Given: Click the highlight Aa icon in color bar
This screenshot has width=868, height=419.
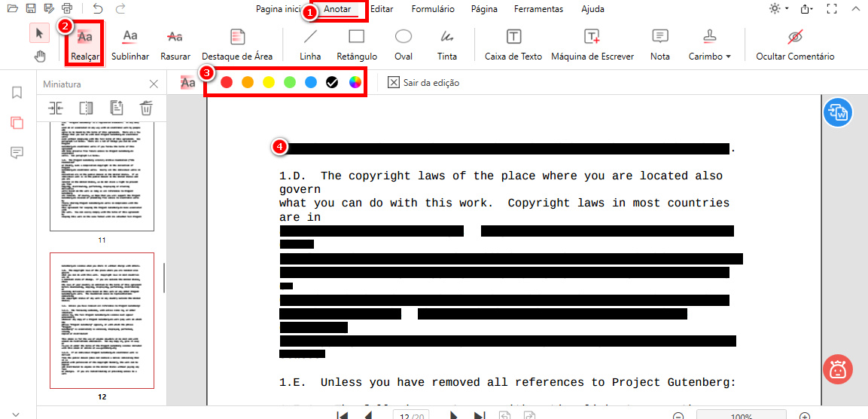Looking at the screenshot, I should (188, 83).
